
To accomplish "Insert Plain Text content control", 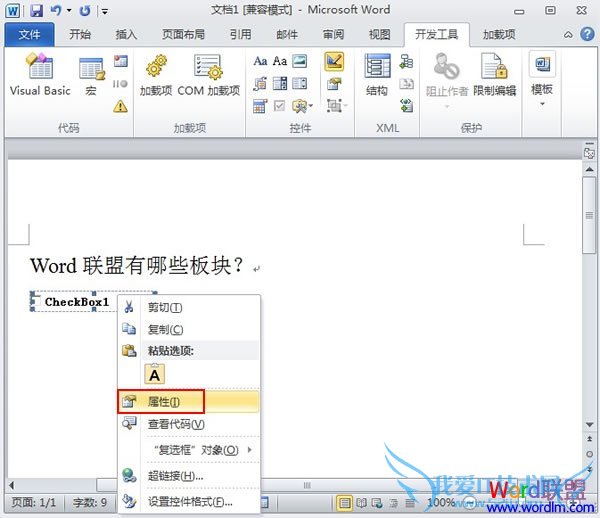I will (280, 61).
